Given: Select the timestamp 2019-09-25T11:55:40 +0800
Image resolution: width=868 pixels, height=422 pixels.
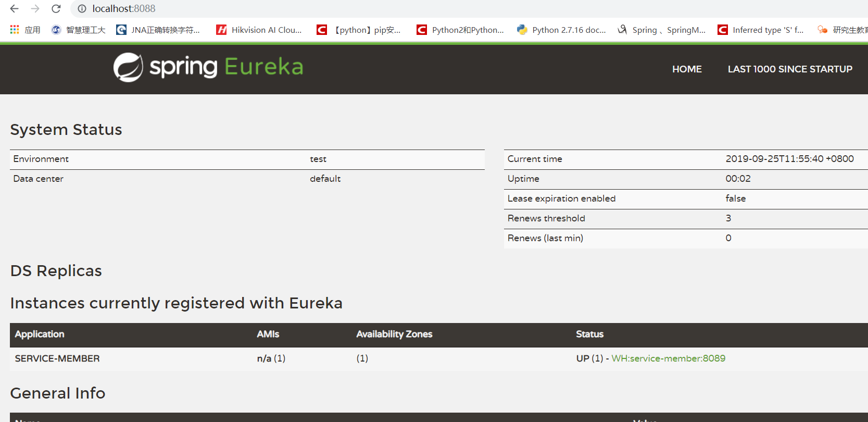Looking at the screenshot, I should (x=789, y=159).
